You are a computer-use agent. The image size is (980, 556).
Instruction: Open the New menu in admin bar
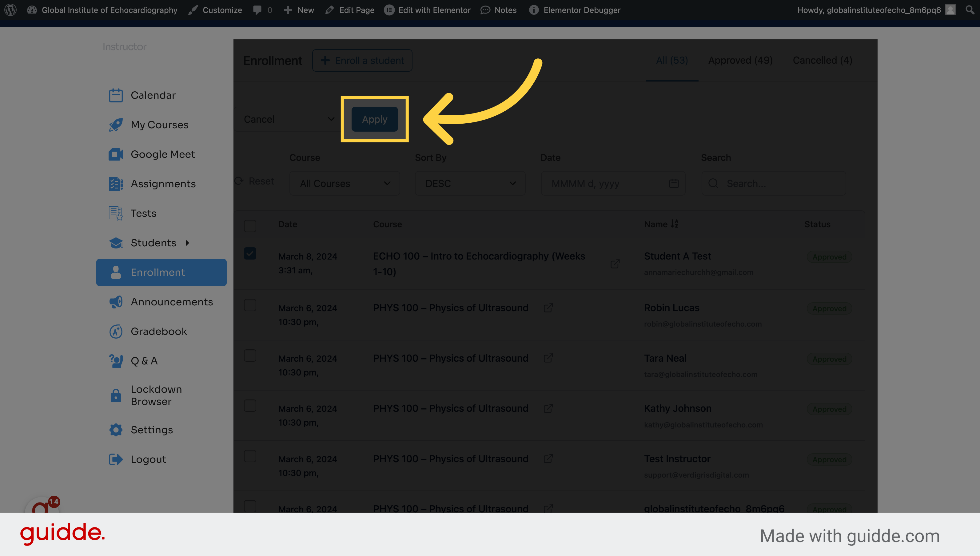[299, 10]
